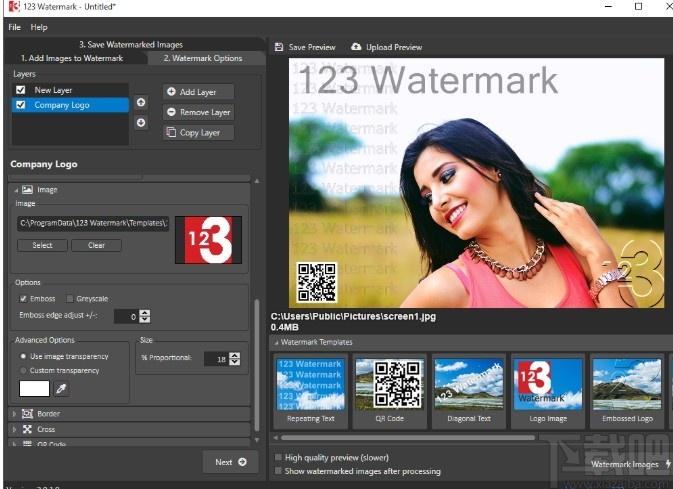Pick a color with the eyedropper icon
The width and height of the screenshot is (673, 489).
click(61, 389)
